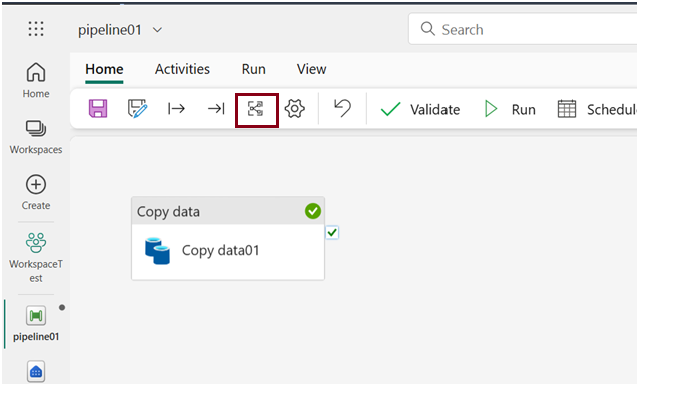Screen dimensions: 679x417
Task: Switch to the Activities tab
Action: [182, 69]
